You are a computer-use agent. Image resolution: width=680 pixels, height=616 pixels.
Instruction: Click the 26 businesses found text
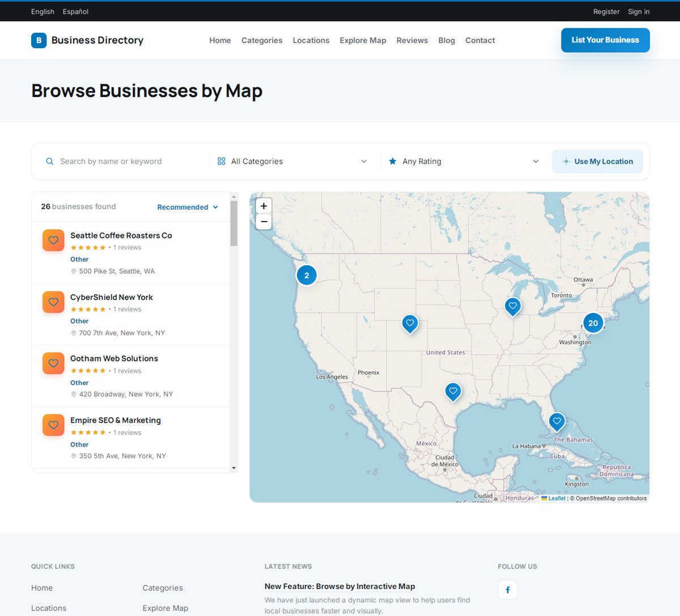pyautogui.click(x=78, y=207)
